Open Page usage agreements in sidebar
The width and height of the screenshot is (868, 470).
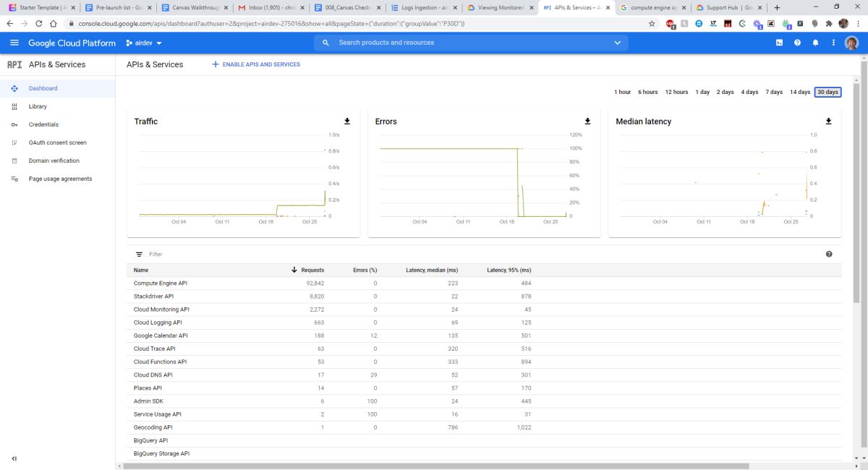[60, 179]
